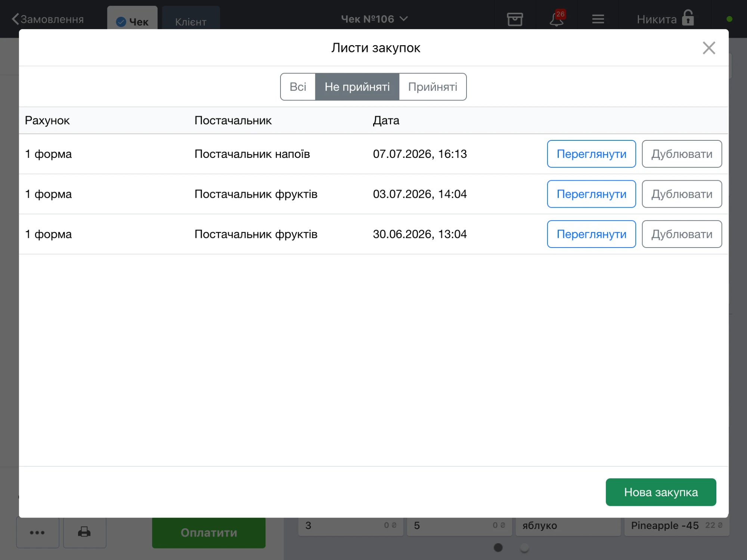This screenshot has width=747, height=560.
Task: Дублювати the 30.06.2026 purchase list
Action: 682,234
